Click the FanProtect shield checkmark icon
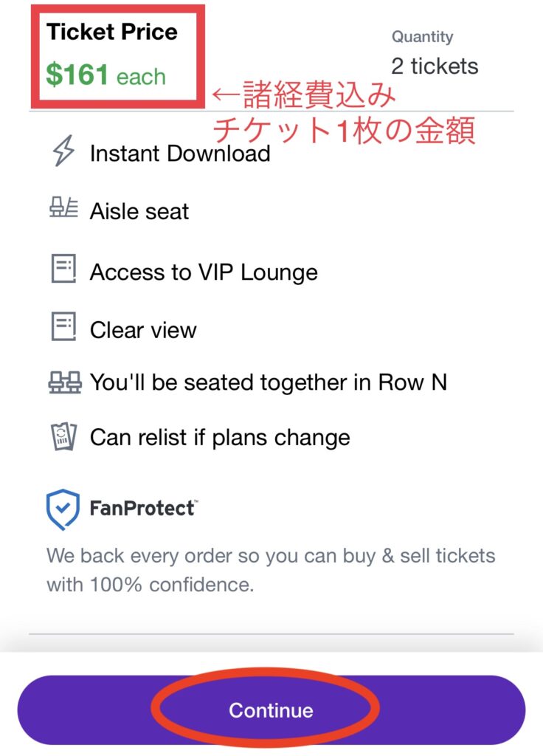The height and width of the screenshot is (756, 543). point(63,509)
